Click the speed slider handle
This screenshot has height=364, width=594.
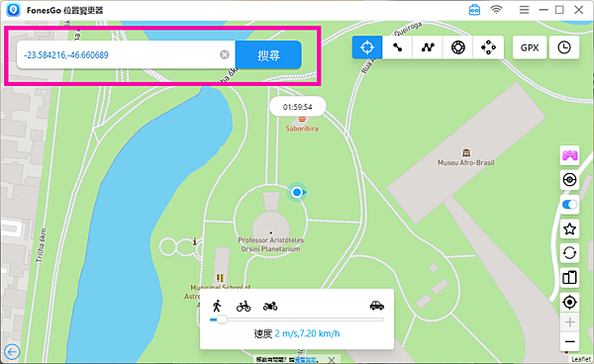click(x=222, y=319)
